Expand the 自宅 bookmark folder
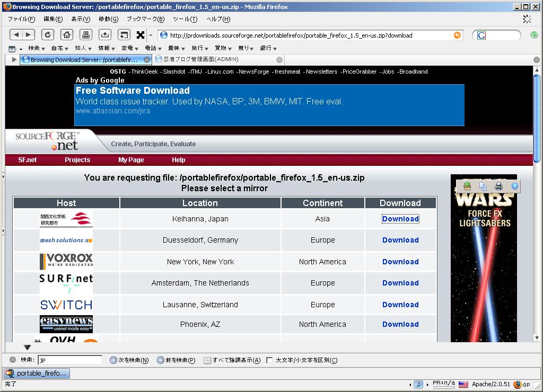This screenshot has height=392, width=543. (59, 48)
